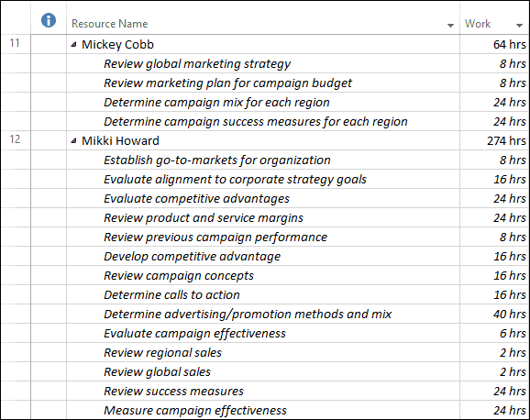Select the Measure campaign effectiveness assignment
The image size is (530, 420).
pos(195,411)
